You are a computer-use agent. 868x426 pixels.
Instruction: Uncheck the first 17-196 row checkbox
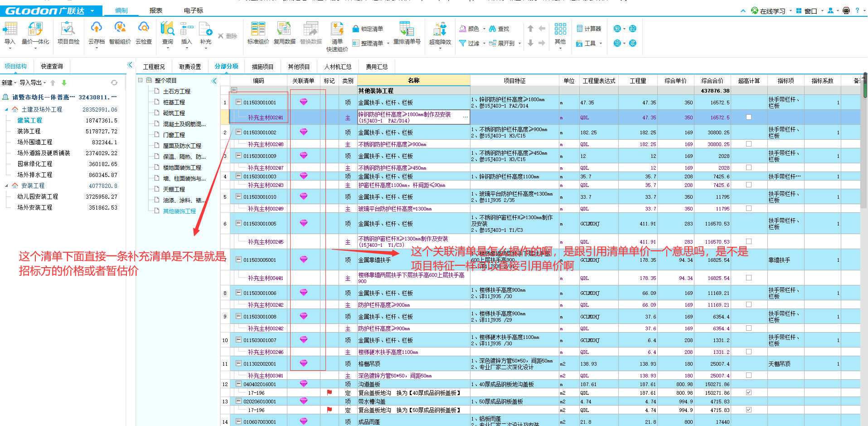click(x=749, y=392)
